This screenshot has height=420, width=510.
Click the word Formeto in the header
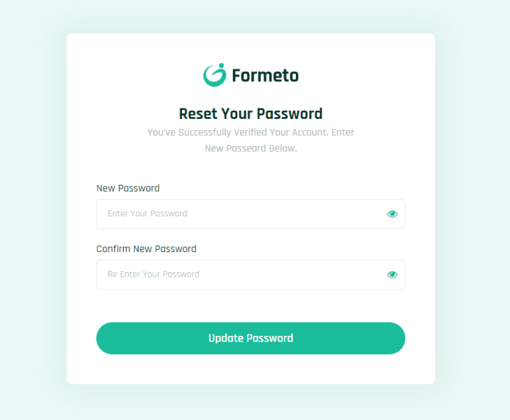pos(265,76)
